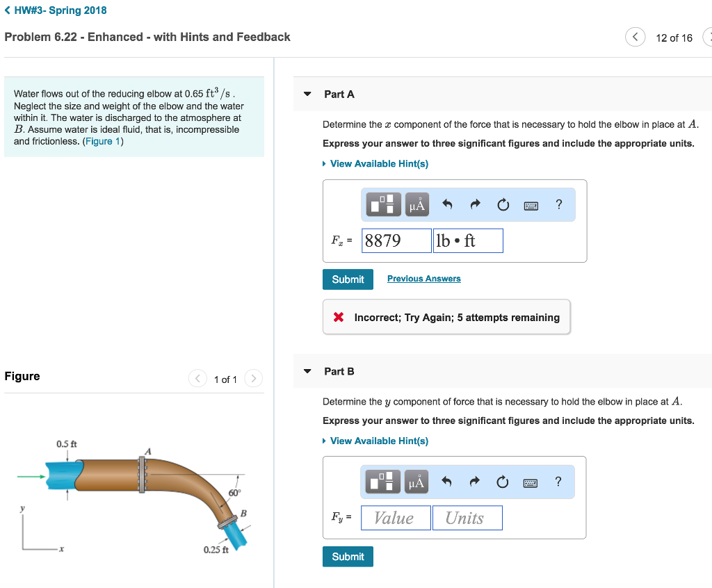Click the undo arrow in Part A toolbar
The width and height of the screenshot is (712, 588).
tap(448, 205)
